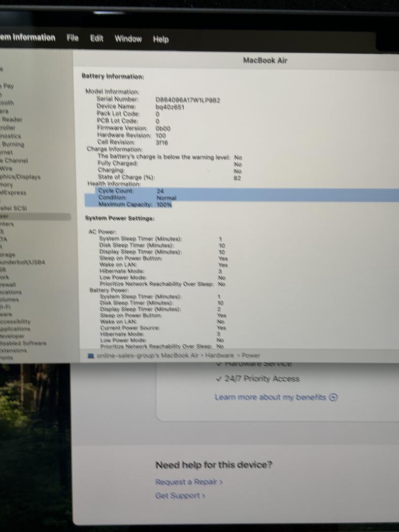Open the System Information app menu
The height and width of the screenshot is (532, 399).
click(x=28, y=37)
